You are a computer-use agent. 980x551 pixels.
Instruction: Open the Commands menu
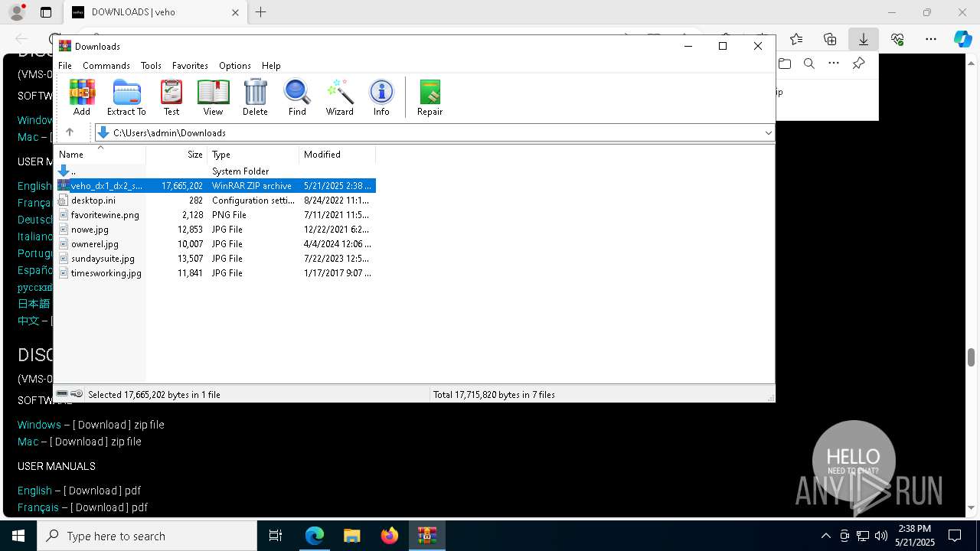pos(106,66)
